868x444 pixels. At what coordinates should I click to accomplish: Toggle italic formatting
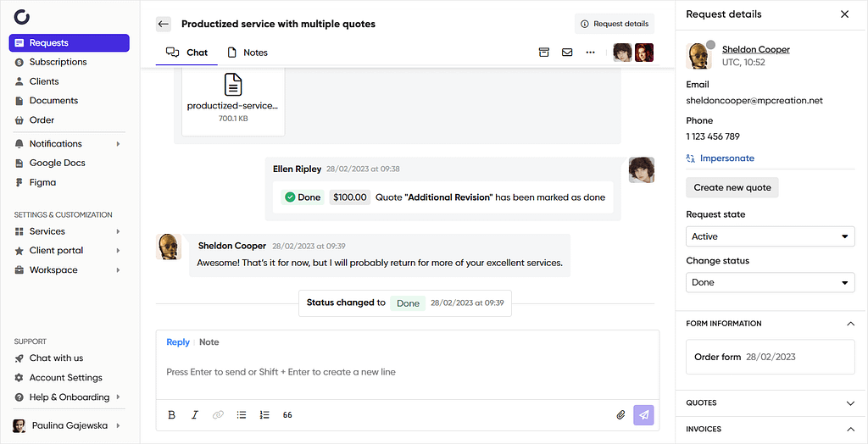(x=195, y=414)
